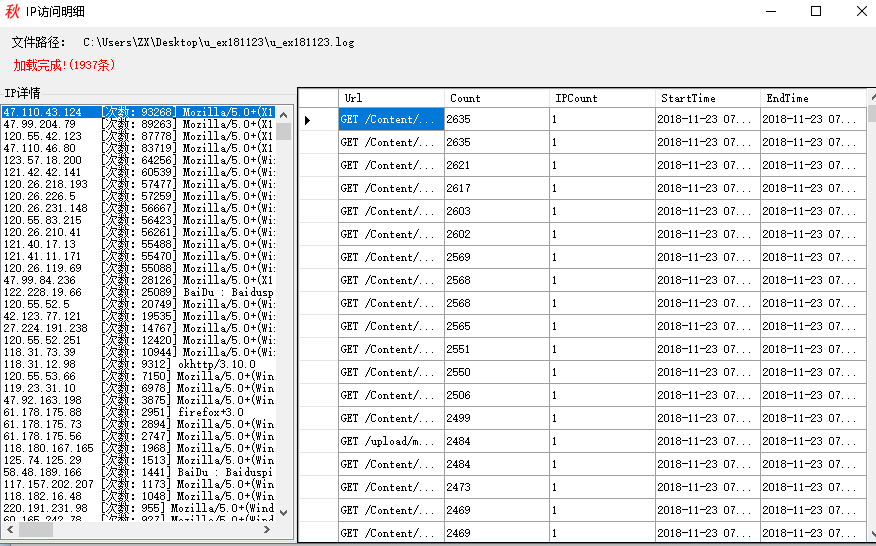The height and width of the screenshot is (546, 876).
Task: Sort grid by the IPCount column header
Action: click(x=602, y=98)
